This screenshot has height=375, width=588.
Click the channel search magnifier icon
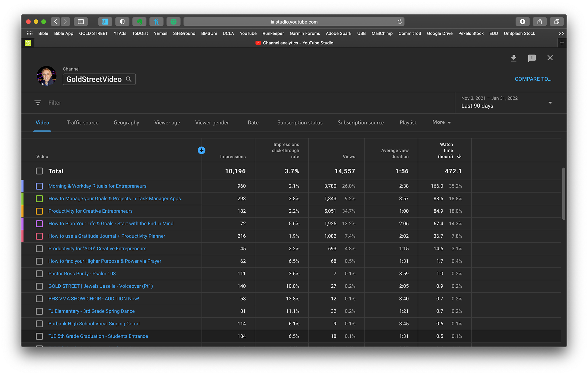(129, 79)
